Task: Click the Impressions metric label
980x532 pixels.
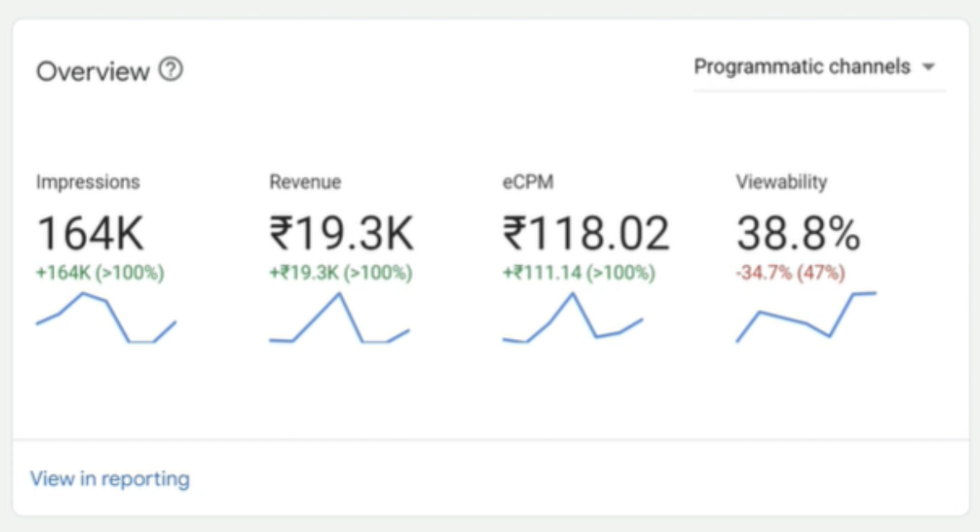Action: pos(88,182)
